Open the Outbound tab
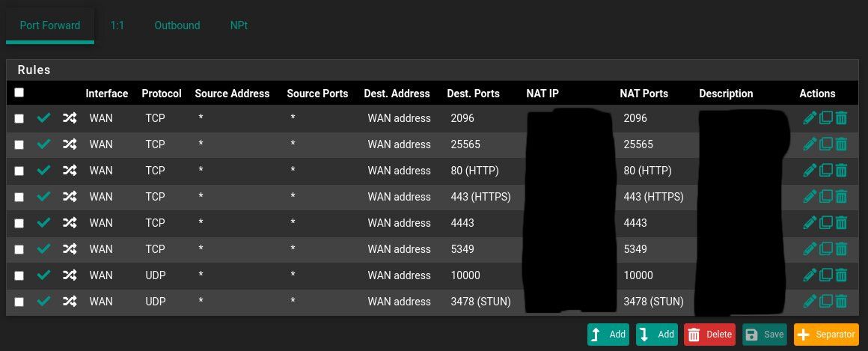The height and width of the screenshot is (351, 868). coord(177,25)
